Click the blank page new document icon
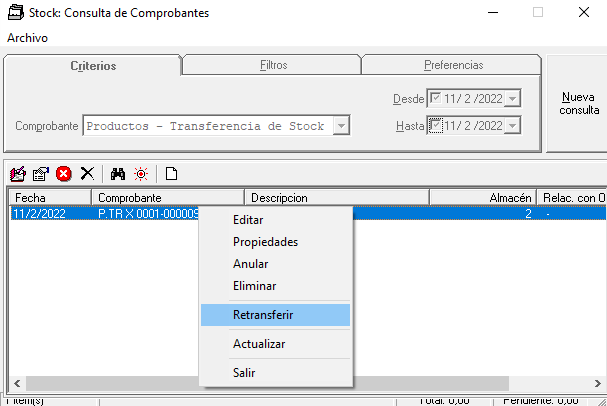The width and height of the screenshot is (607, 406). click(x=172, y=173)
